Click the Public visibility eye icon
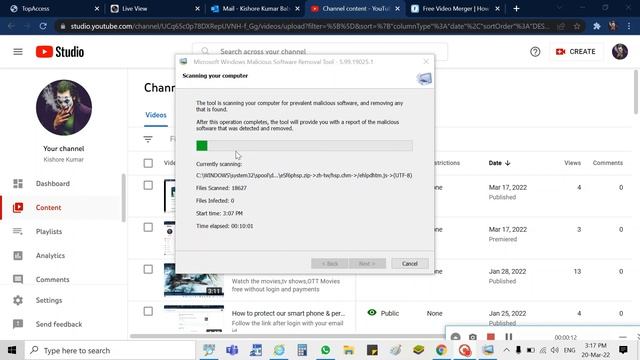The image size is (640, 360). (x=371, y=313)
